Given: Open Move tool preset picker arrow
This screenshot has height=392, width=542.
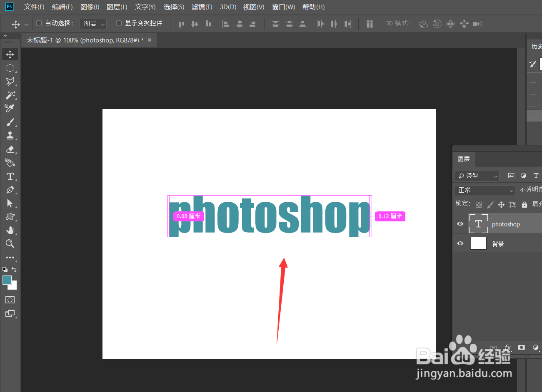Looking at the screenshot, I should (26, 25).
